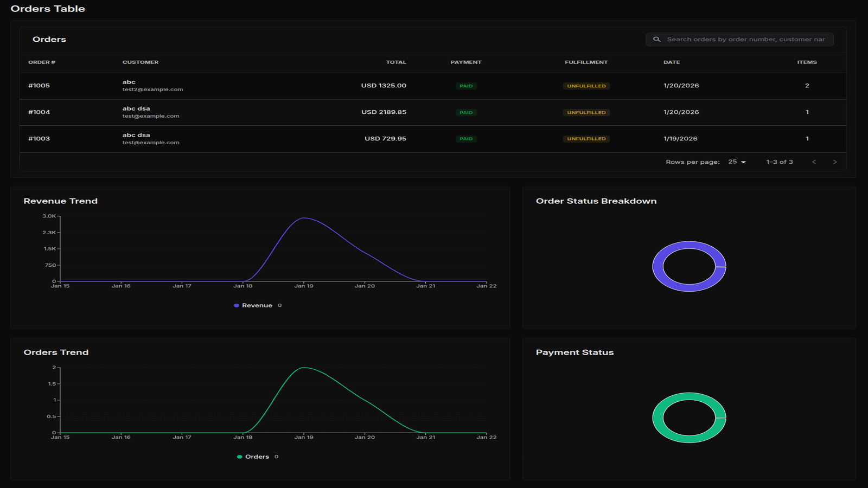Toggle the Orders series via its legend label

(258, 457)
